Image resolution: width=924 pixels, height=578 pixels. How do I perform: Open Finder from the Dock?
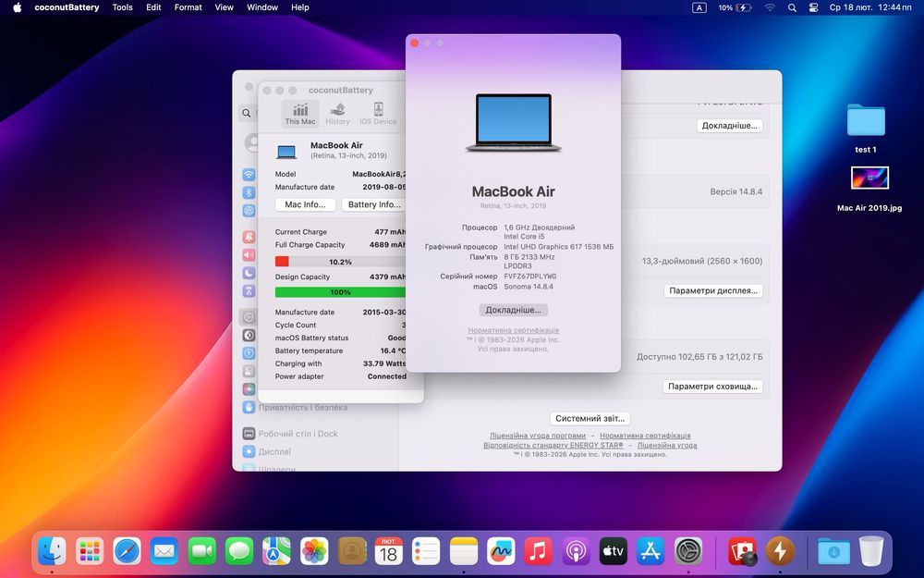tap(52, 551)
